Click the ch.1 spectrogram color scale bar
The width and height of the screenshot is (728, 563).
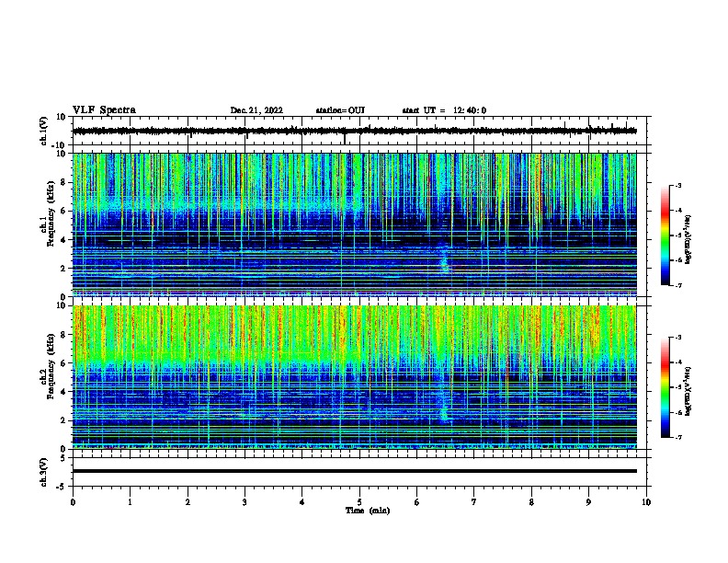click(x=665, y=236)
